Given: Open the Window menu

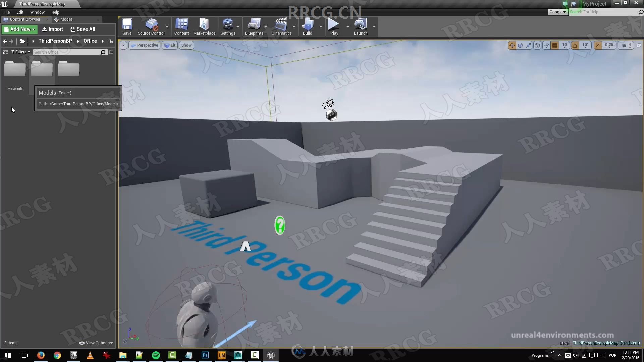Looking at the screenshot, I should pos(37,12).
